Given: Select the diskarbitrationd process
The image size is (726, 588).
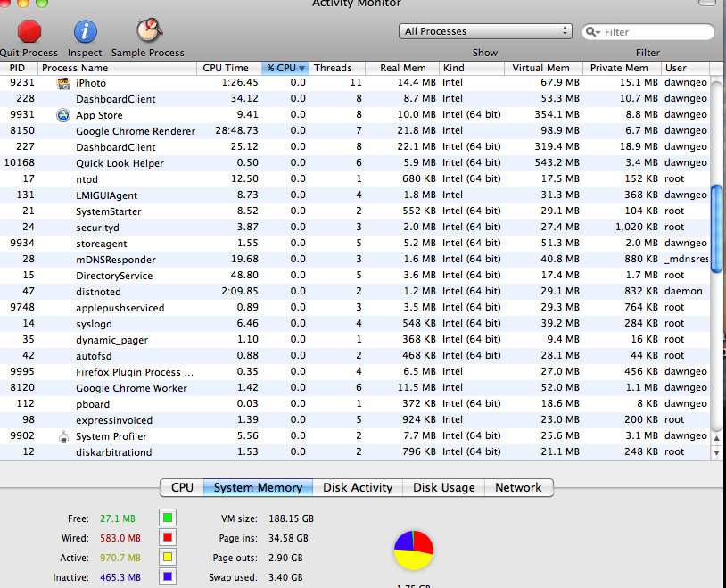Looking at the screenshot, I should [x=355, y=452].
